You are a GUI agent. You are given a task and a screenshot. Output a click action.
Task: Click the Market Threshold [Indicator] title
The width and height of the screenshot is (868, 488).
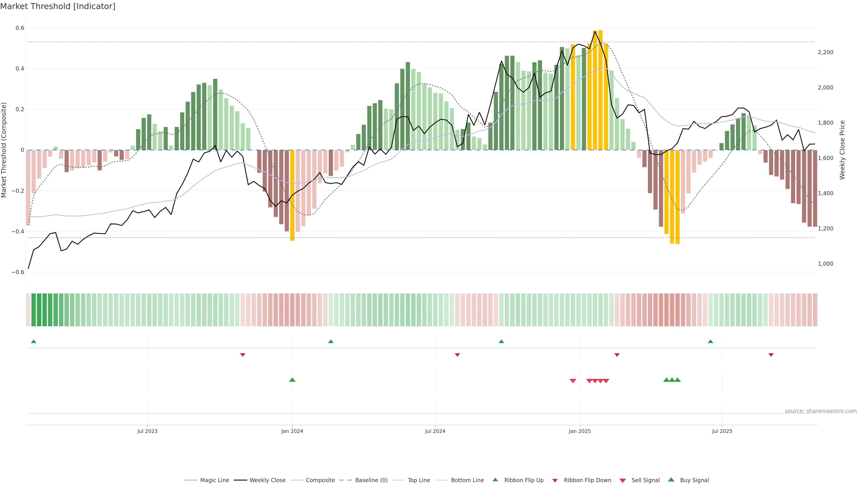(x=58, y=6)
